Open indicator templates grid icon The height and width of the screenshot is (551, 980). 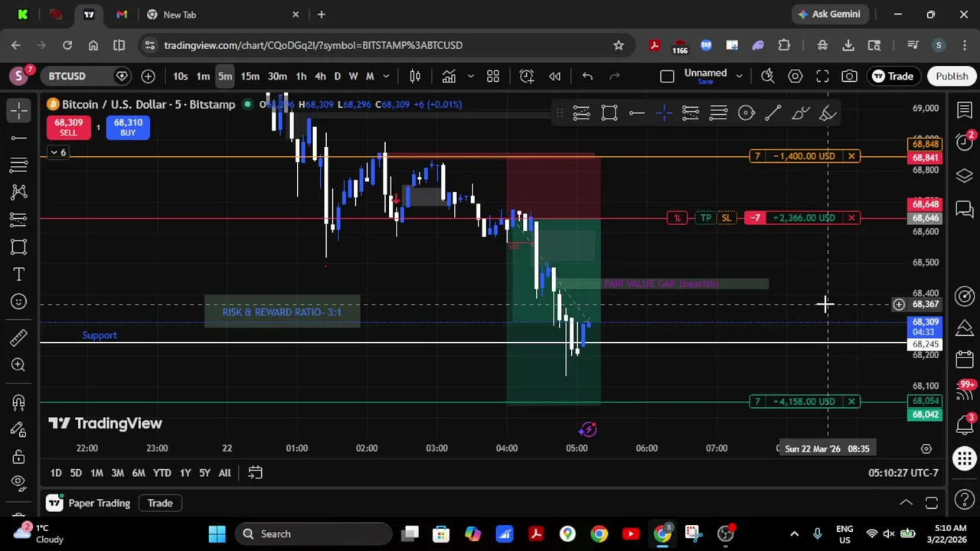tap(493, 76)
